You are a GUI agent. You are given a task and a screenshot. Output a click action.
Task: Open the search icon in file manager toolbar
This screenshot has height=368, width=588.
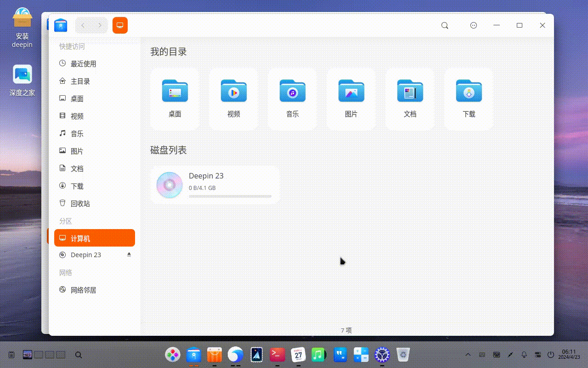coord(444,25)
